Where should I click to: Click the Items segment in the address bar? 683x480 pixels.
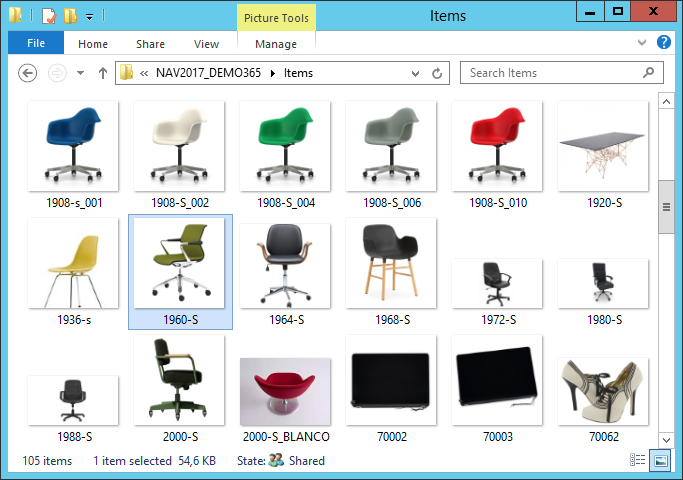click(298, 73)
